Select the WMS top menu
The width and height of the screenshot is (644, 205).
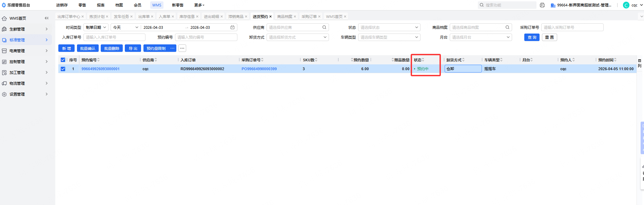157,5
